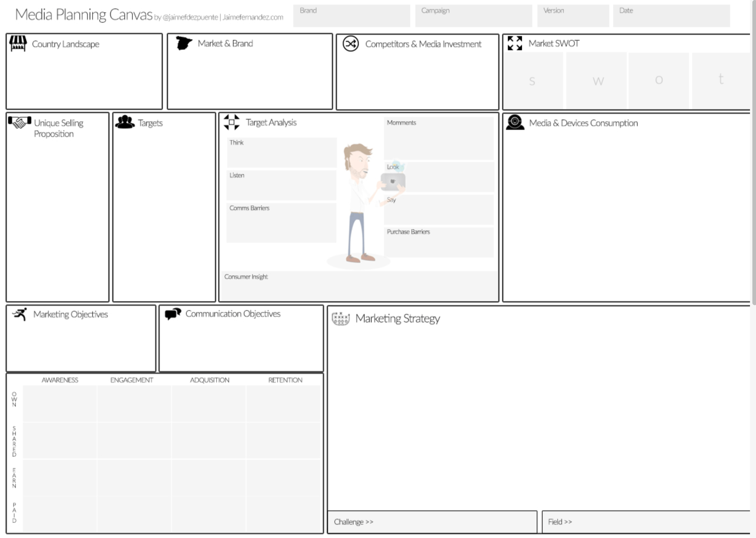Viewport: 756px width, 538px height.
Task: Click the Marketing Strategy chess-board icon
Action: 341,319
